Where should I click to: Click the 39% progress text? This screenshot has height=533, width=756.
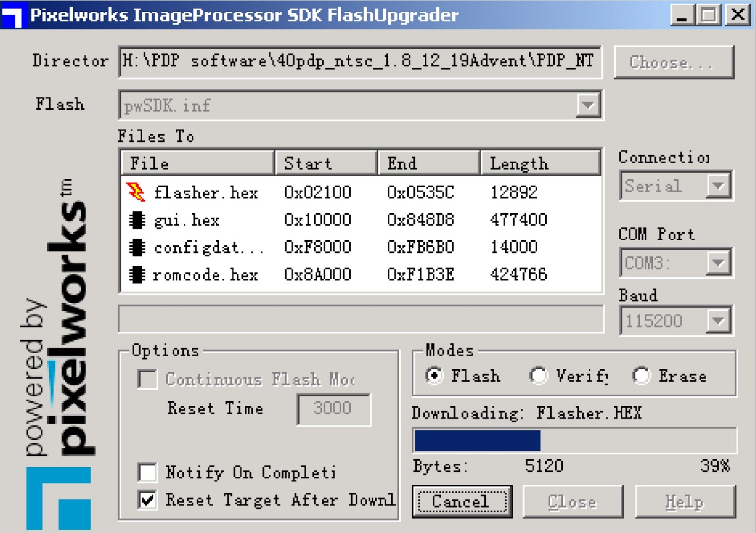point(715,466)
